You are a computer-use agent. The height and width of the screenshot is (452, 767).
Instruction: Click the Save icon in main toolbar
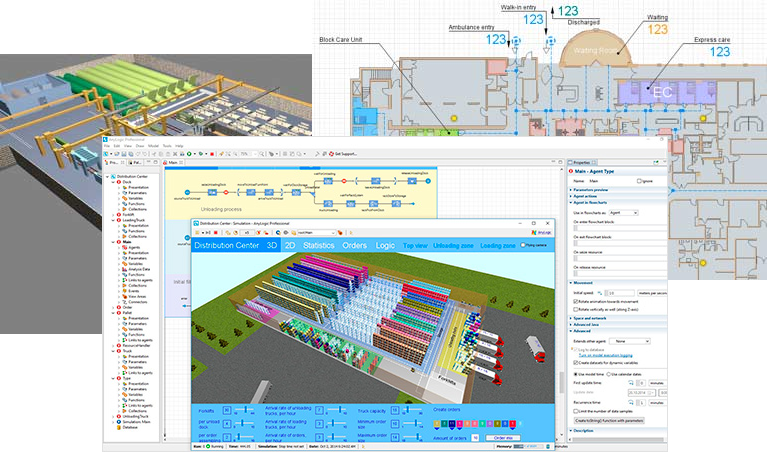(124, 154)
